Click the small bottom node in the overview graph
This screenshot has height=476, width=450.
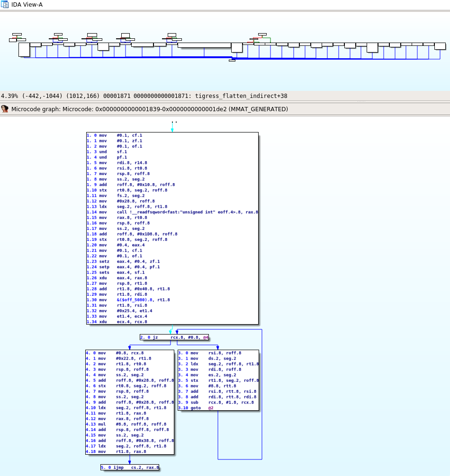232,60
